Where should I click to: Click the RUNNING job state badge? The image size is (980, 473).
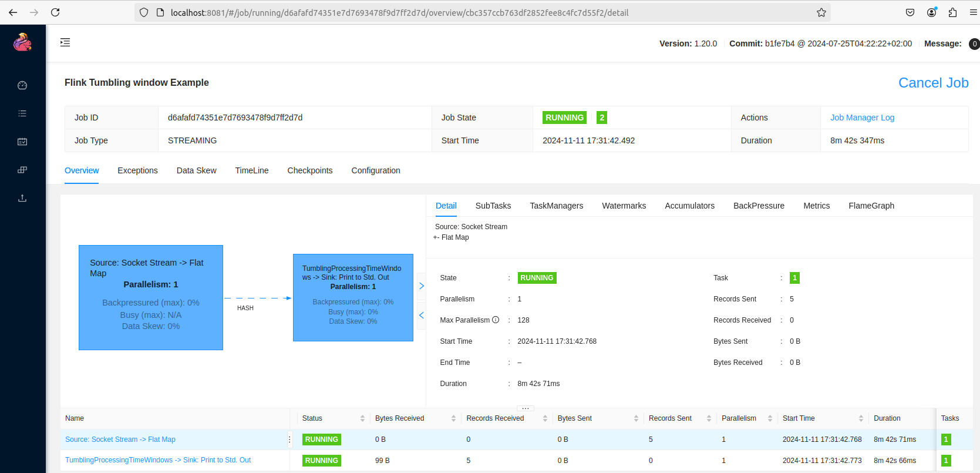point(564,118)
